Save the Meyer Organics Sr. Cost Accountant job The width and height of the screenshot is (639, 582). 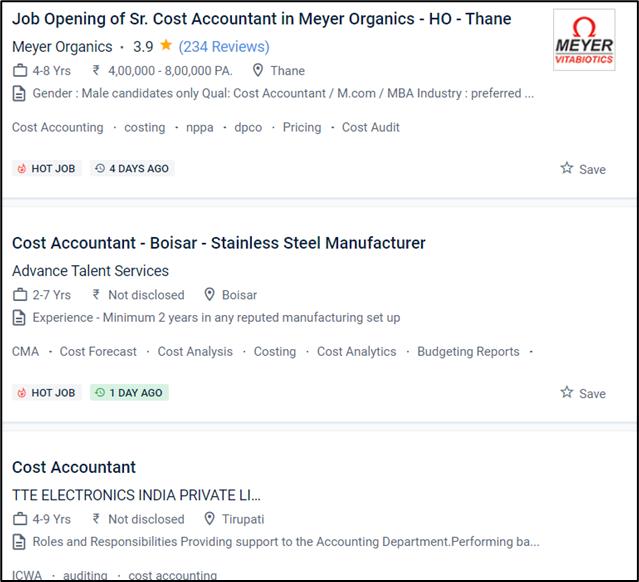pyautogui.click(x=583, y=169)
